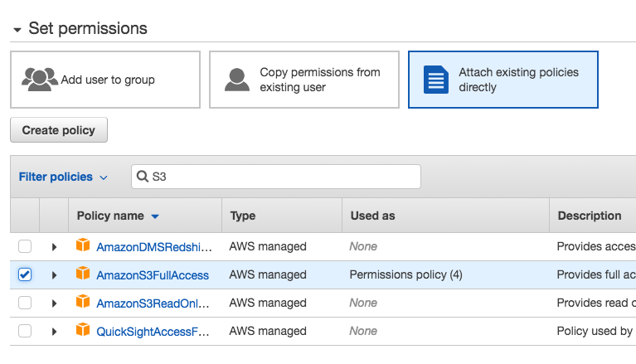Click the orange box icon for AmazonS3FullAccess

click(x=83, y=273)
